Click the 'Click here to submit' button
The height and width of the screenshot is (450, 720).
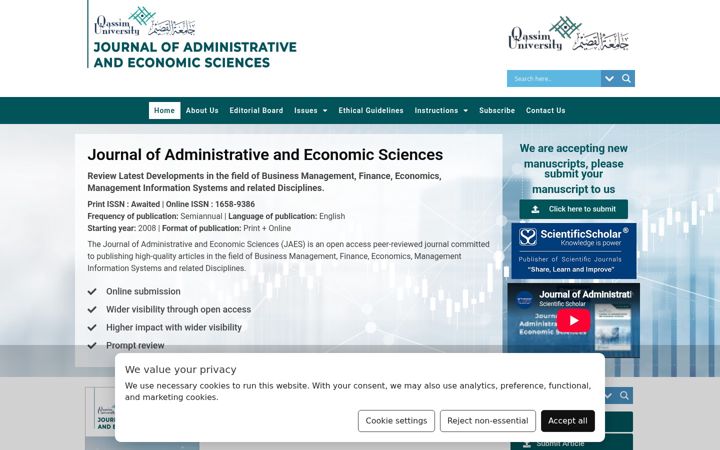click(574, 209)
